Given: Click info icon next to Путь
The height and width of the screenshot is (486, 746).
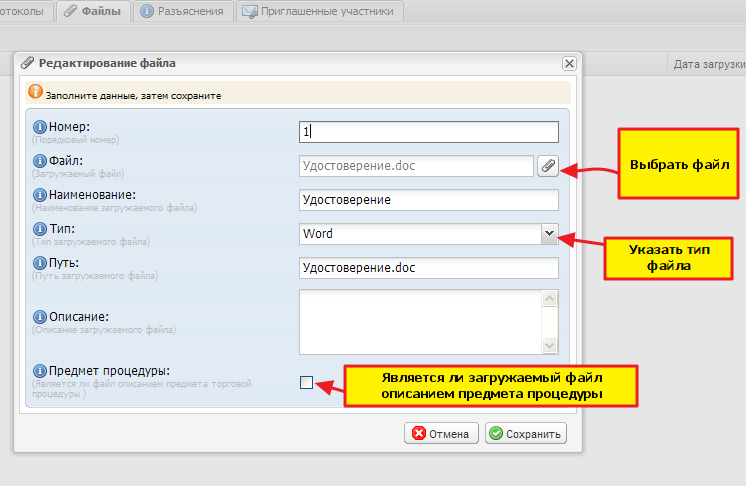Looking at the screenshot, I should pyautogui.click(x=40, y=263).
